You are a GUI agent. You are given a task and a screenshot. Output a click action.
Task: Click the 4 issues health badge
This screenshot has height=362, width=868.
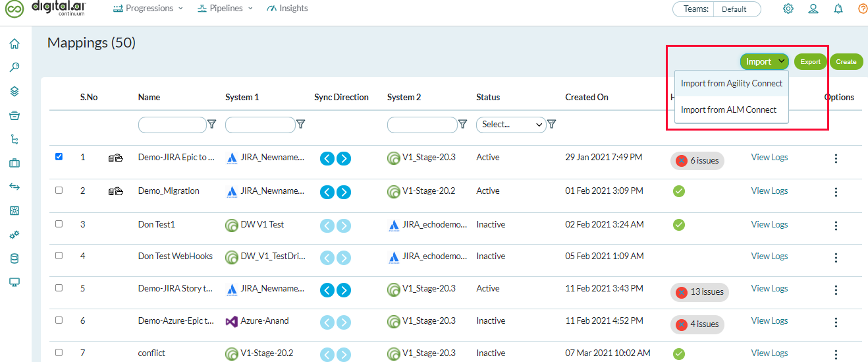click(x=697, y=324)
